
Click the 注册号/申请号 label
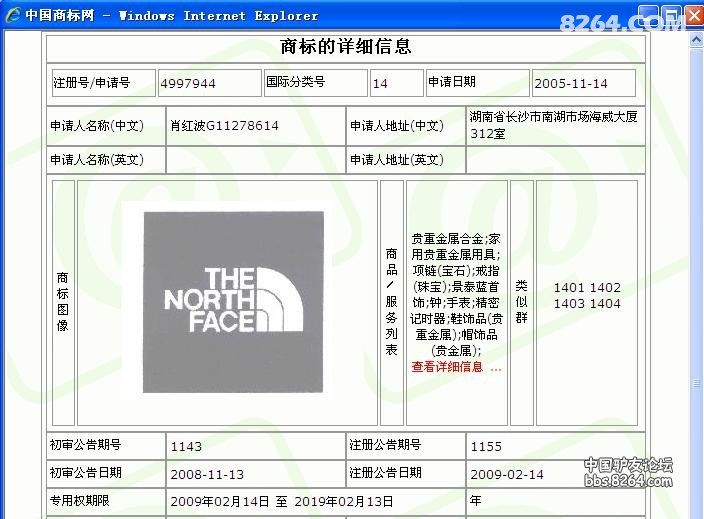coord(92,83)
